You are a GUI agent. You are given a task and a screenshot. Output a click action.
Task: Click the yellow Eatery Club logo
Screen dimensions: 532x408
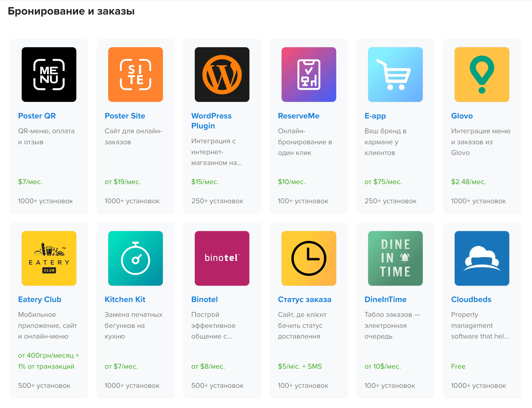click(x=49, y=258)
